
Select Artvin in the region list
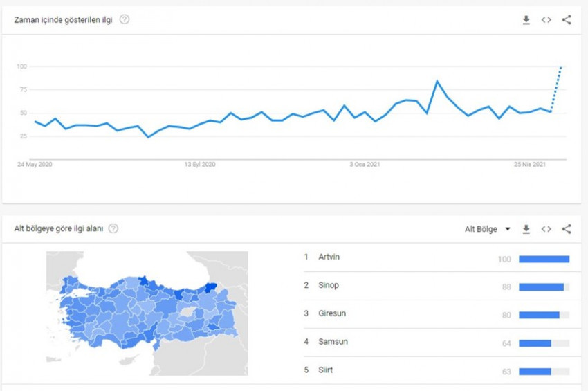[329, 257]
